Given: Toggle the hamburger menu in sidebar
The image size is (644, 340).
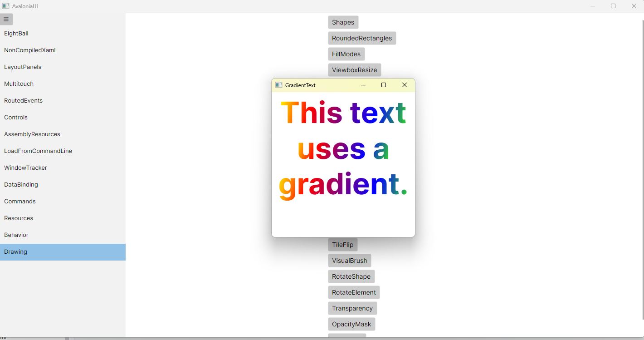Looking at the screenshot, I should (6, 19).
